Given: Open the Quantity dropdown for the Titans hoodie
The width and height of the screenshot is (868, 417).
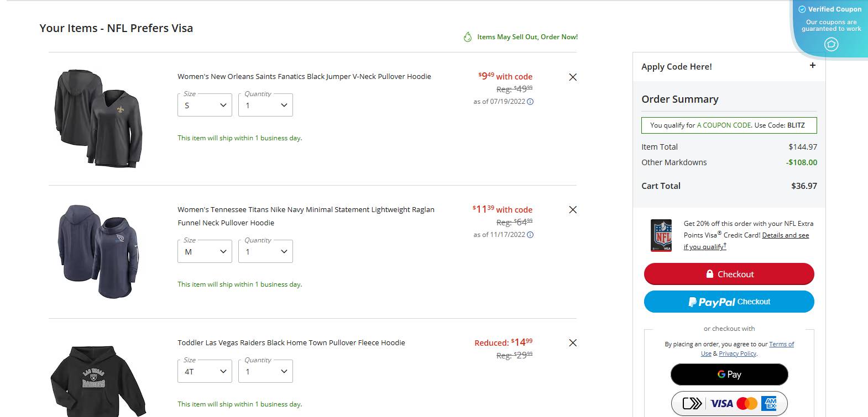Looking at the screenshot, I should [265, 251].
